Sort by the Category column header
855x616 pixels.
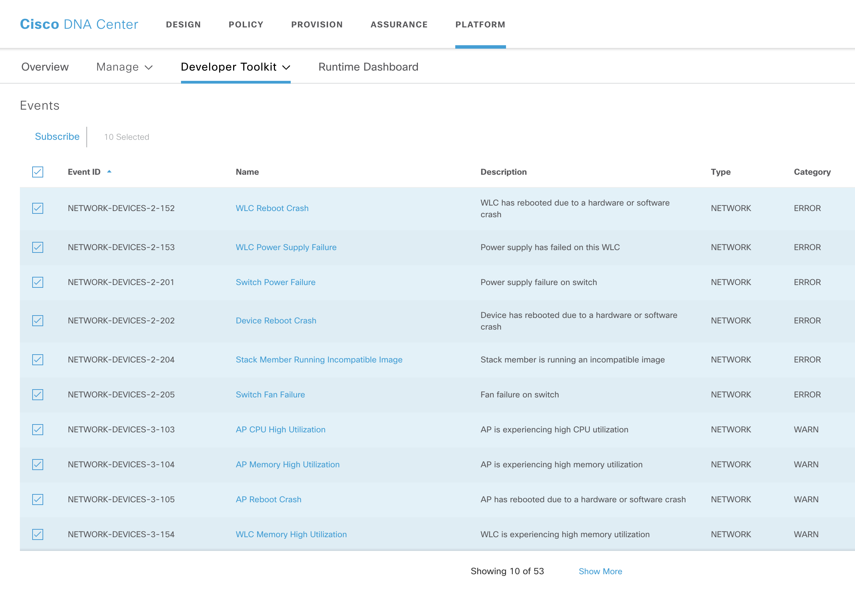(812, 172)
